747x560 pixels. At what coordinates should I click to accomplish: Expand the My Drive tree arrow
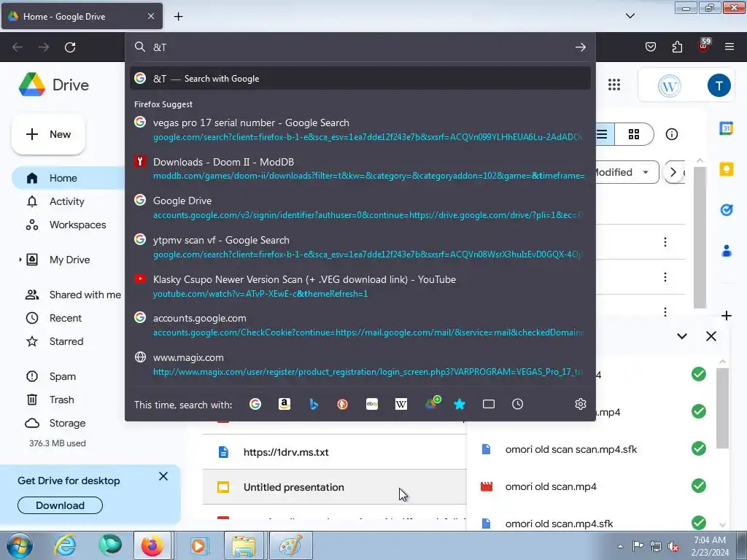[20, 260]
